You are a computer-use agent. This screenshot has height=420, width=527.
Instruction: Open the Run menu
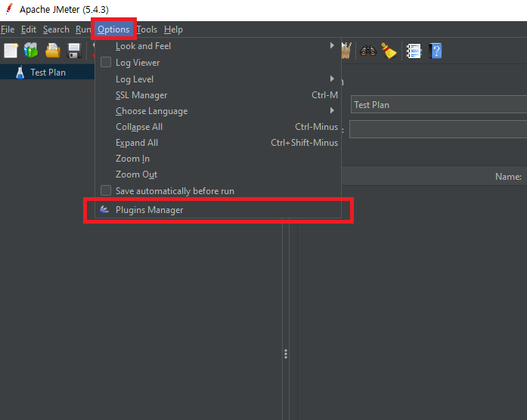pos(83,29)
